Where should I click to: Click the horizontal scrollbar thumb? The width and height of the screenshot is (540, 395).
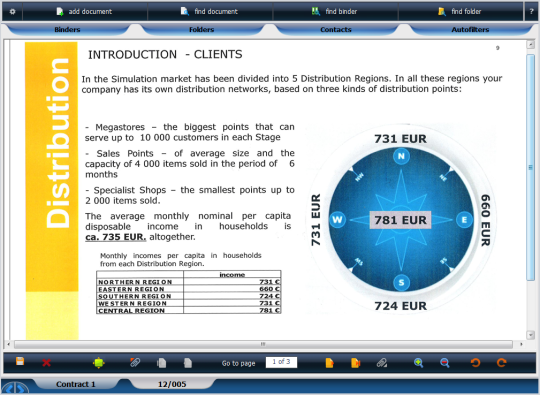(263, 344)
